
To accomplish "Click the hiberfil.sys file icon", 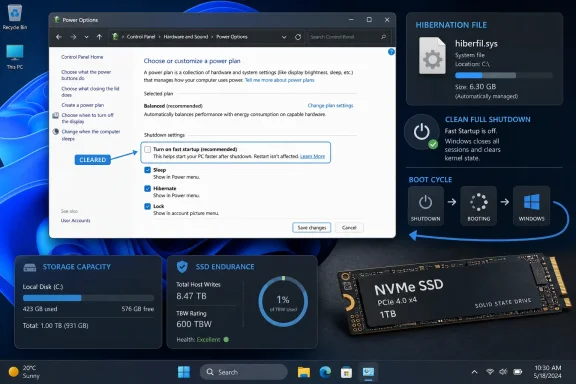I will coord(432,55).
